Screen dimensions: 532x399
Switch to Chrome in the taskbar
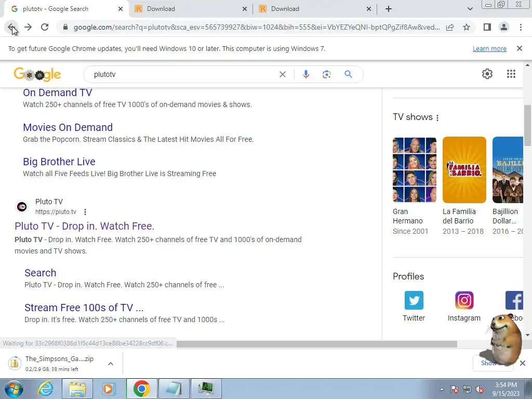(142, 389)
